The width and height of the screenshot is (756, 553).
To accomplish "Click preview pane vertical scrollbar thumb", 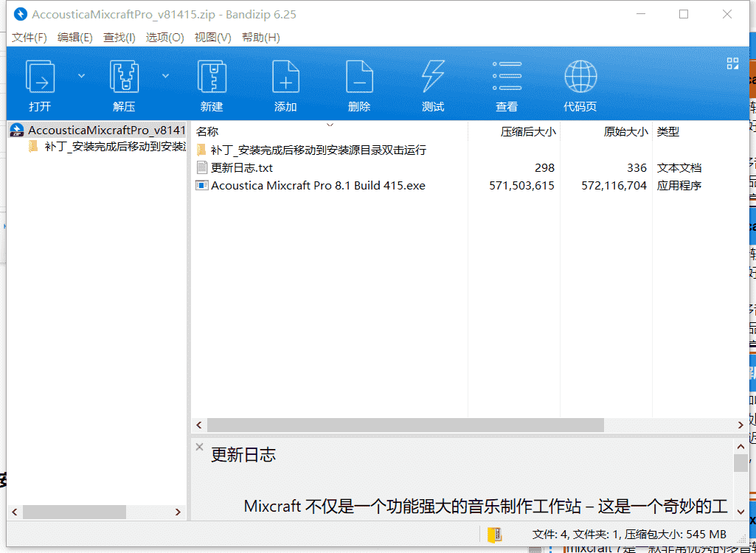I will [741, 463].
